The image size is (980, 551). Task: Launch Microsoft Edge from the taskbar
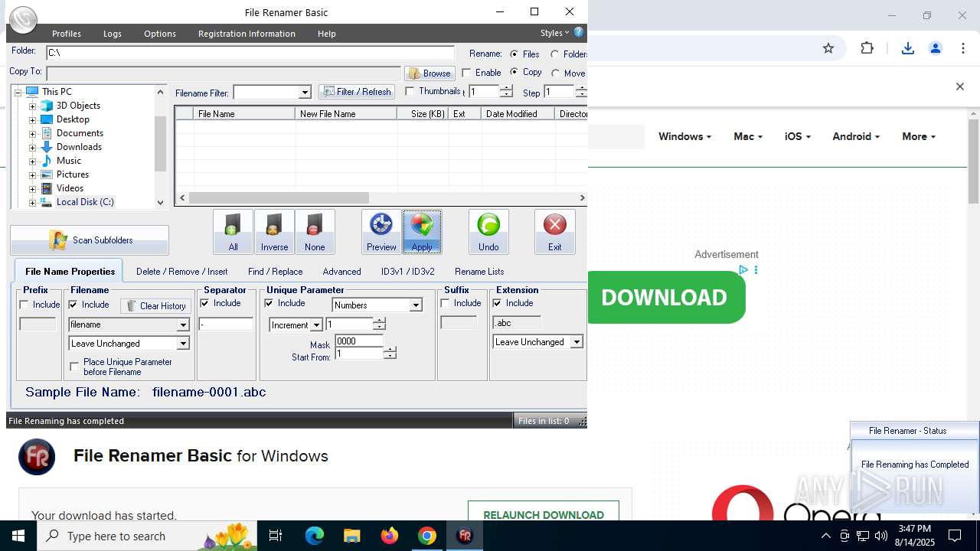click(315, 536)
